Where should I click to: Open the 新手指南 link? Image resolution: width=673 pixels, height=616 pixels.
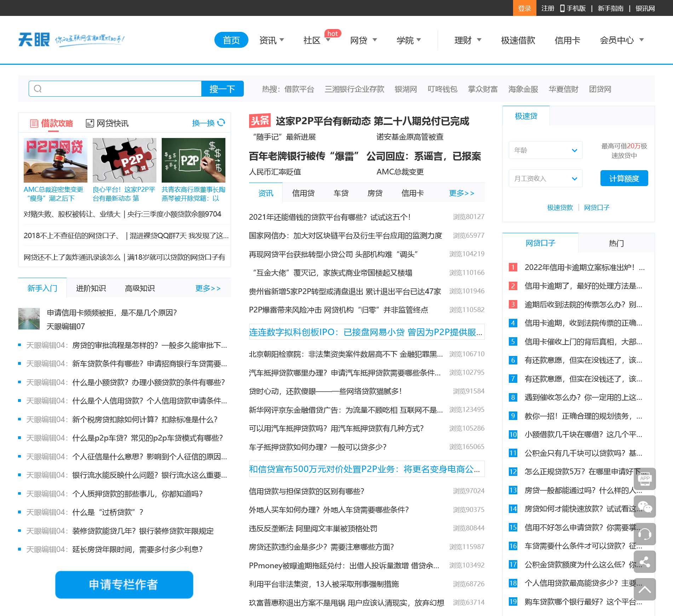click(x=611, y=8)
